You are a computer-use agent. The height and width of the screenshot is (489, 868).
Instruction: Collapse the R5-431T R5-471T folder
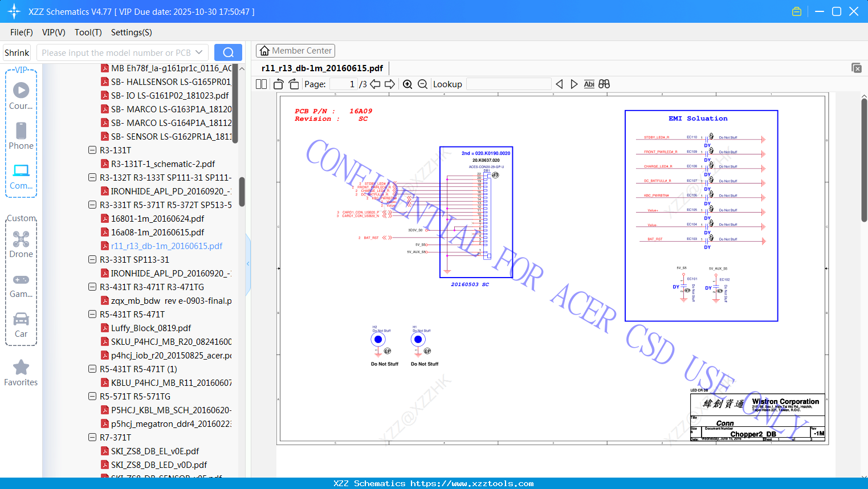click(x=92, y=314)
